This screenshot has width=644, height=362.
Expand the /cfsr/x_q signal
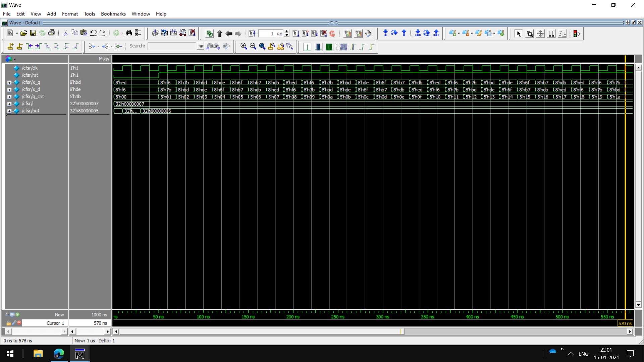[x=9, y=82]
